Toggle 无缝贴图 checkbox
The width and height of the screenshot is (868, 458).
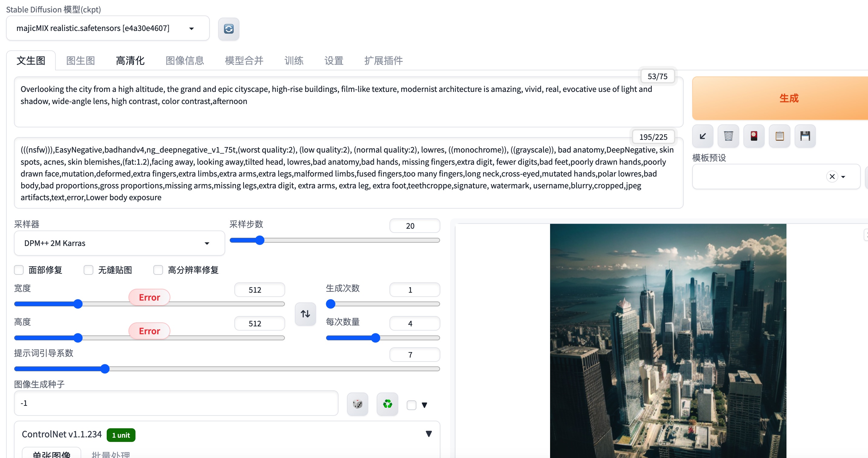pos(88,270)
